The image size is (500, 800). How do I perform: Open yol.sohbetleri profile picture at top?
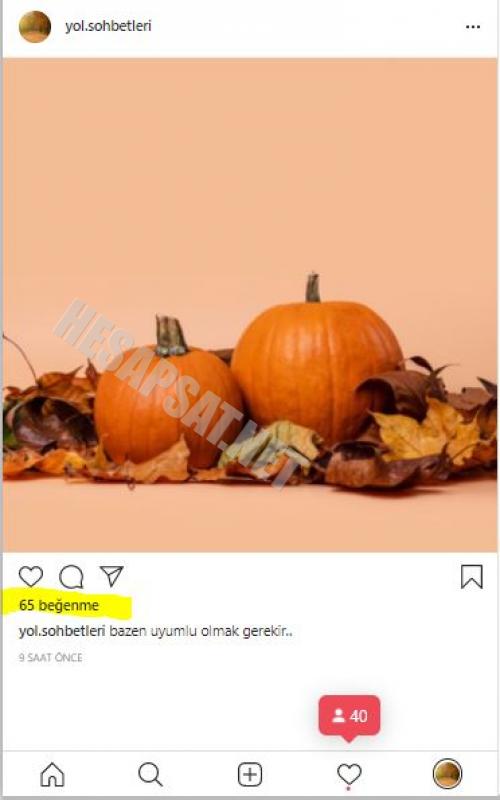(35, 27)
